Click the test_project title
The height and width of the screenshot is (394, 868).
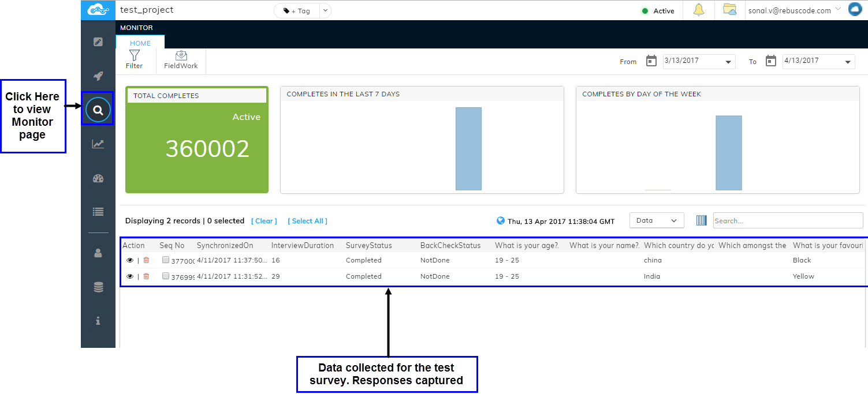[x=147, y=10]
